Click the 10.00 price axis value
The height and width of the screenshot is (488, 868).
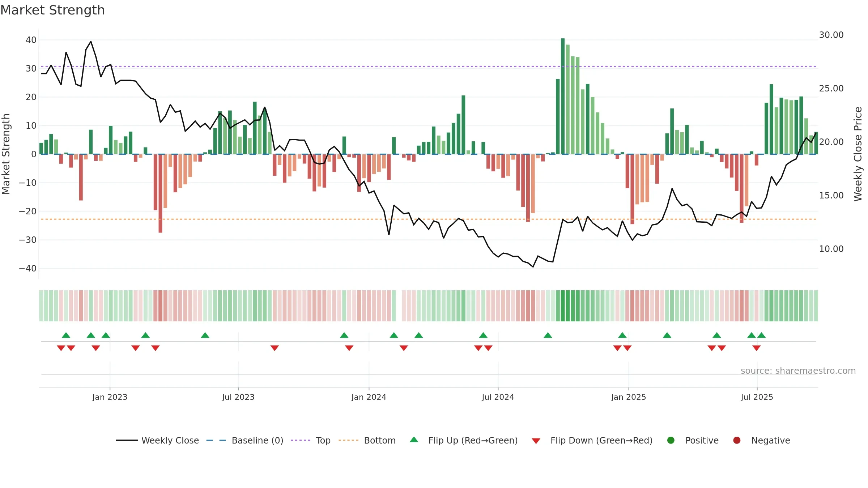831,249
